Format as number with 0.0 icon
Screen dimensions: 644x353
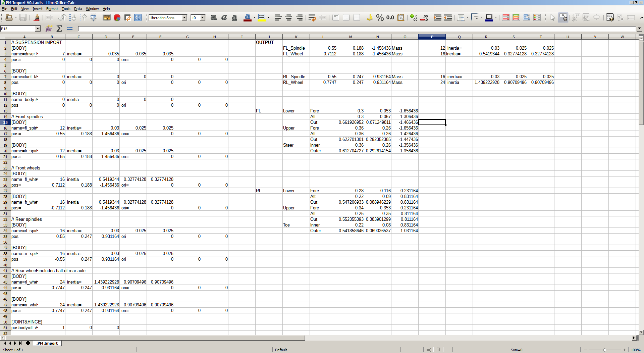(x=390, y=17)
